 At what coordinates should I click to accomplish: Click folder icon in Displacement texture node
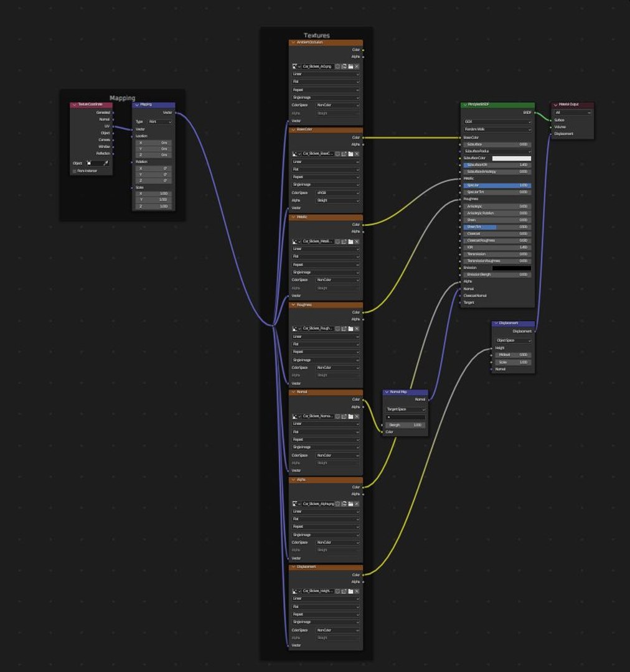350,592
